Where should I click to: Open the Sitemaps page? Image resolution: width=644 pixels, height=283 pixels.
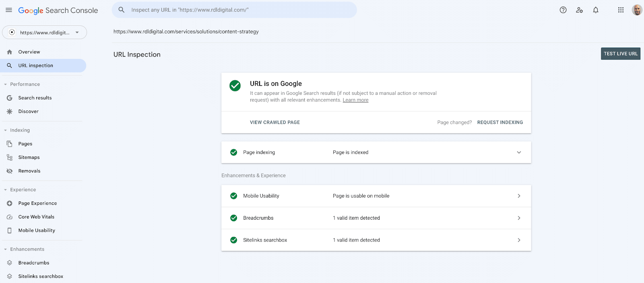click(x=29, y=158)
